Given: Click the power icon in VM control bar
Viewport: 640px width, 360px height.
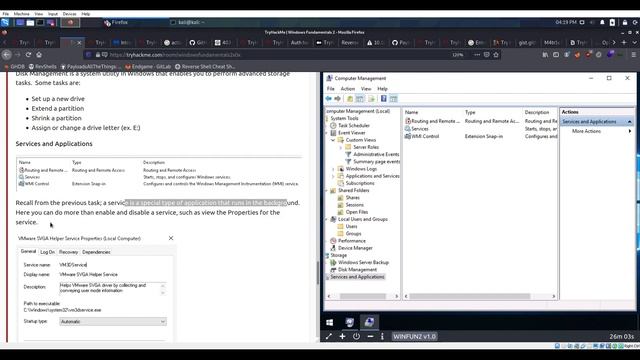Looking at the screenshot, I should 356,336.
